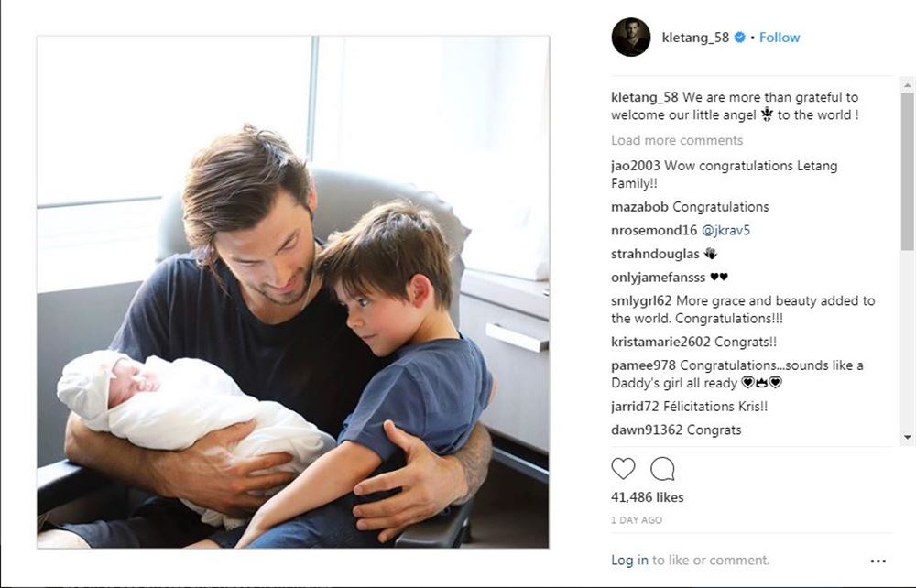Click the comment speech bubble icon
916x588 pixels.
point(662,469)
